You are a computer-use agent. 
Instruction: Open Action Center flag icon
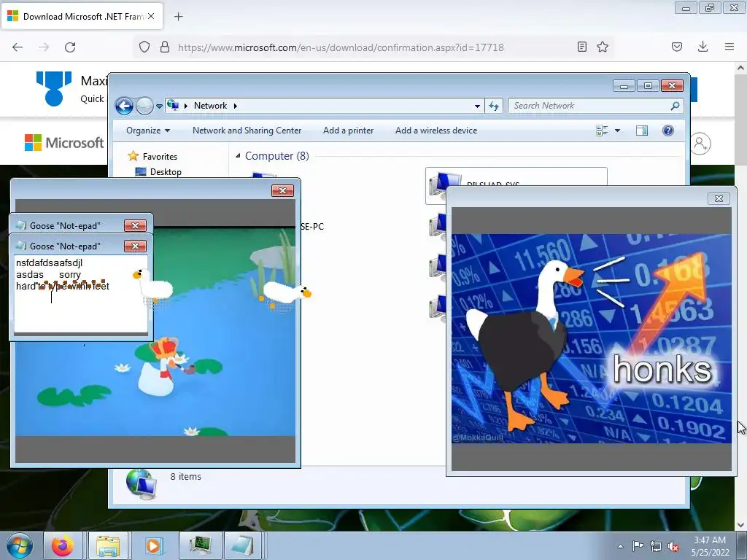pyautogui.click(x=638, y=546)
